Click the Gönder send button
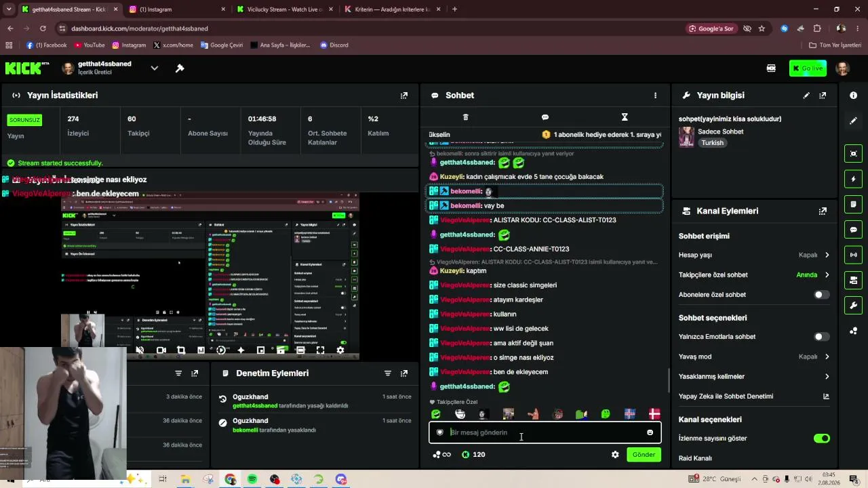Screen dimensions: 868x488 tap(644, 455)
